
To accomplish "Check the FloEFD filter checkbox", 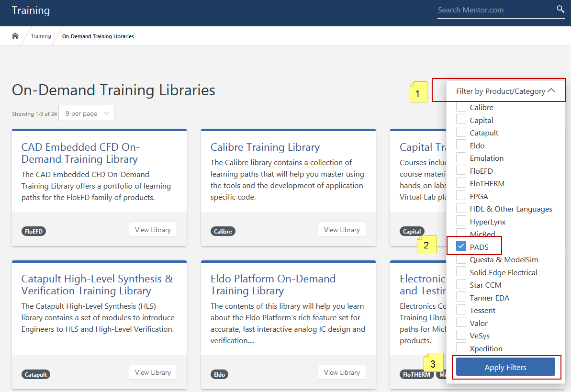I will click(461, 170).
